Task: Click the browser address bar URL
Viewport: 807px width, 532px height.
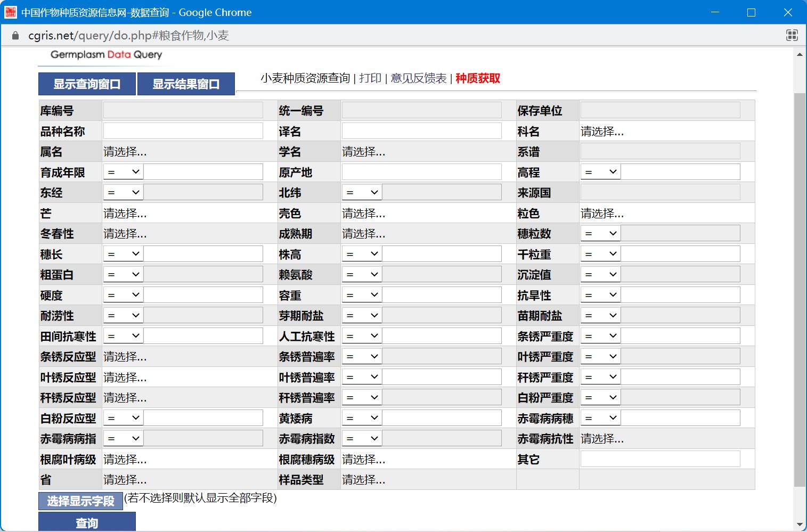Action: pos(128,36)
